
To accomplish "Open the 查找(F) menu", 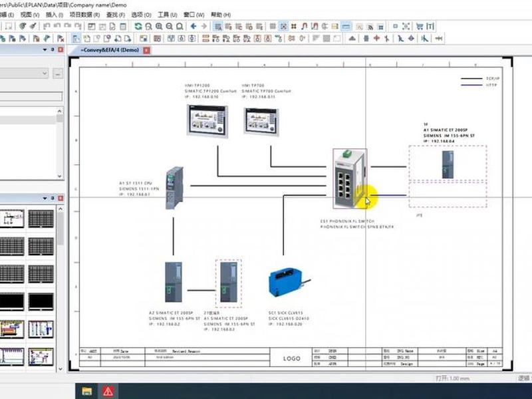I will [x=116, y=15].
